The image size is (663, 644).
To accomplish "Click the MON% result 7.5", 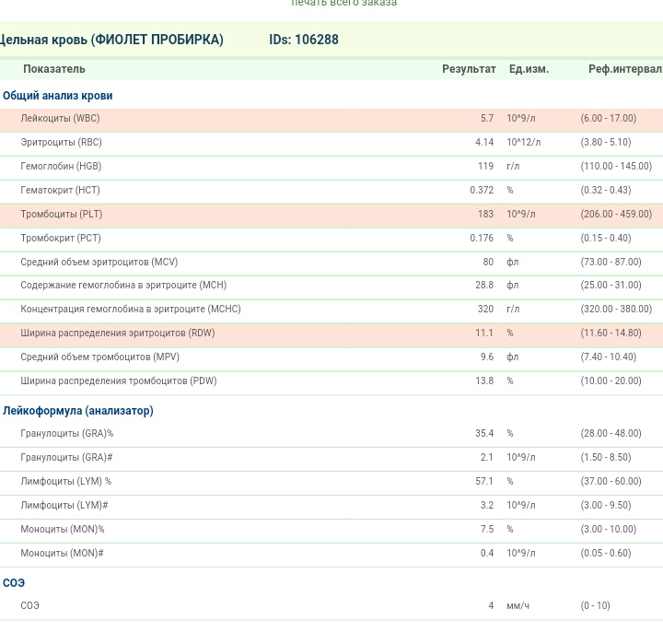I will point(487,530).
